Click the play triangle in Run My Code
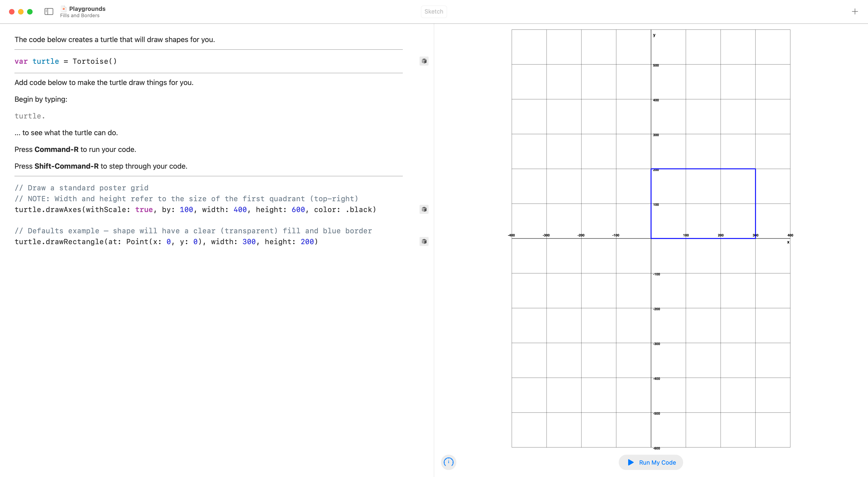The width and height of the screenshot is (868, 477). (631, 462)
